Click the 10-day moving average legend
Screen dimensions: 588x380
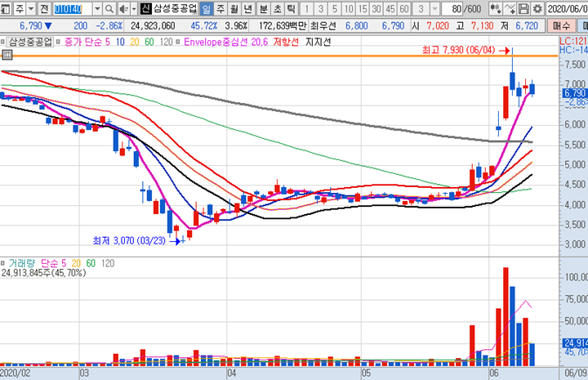120,42
